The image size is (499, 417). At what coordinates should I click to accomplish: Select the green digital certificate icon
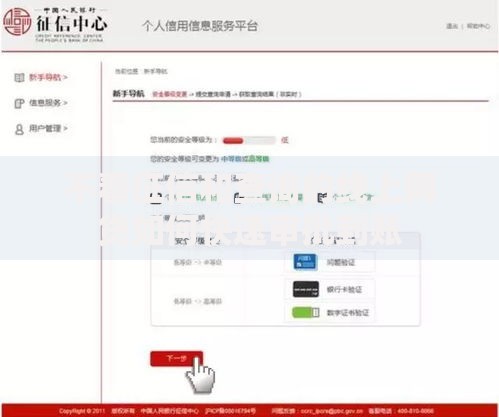[x=305, y=312]
